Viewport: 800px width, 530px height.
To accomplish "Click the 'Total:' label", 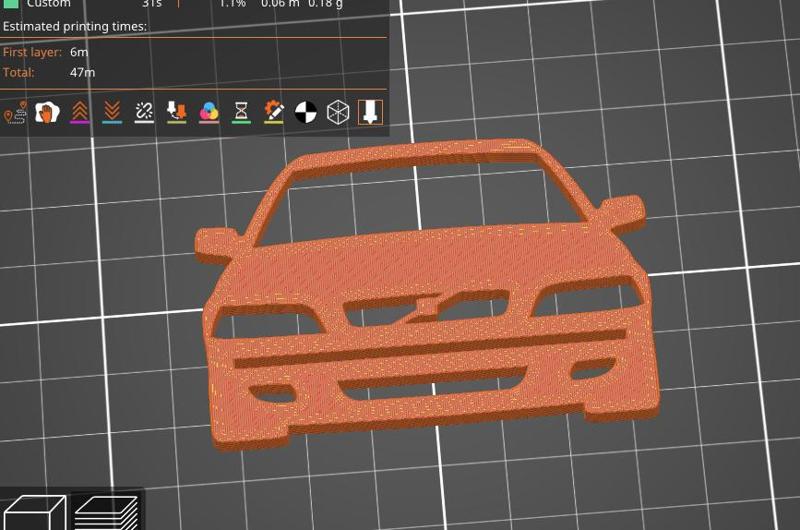I will [x=18, y=72].
